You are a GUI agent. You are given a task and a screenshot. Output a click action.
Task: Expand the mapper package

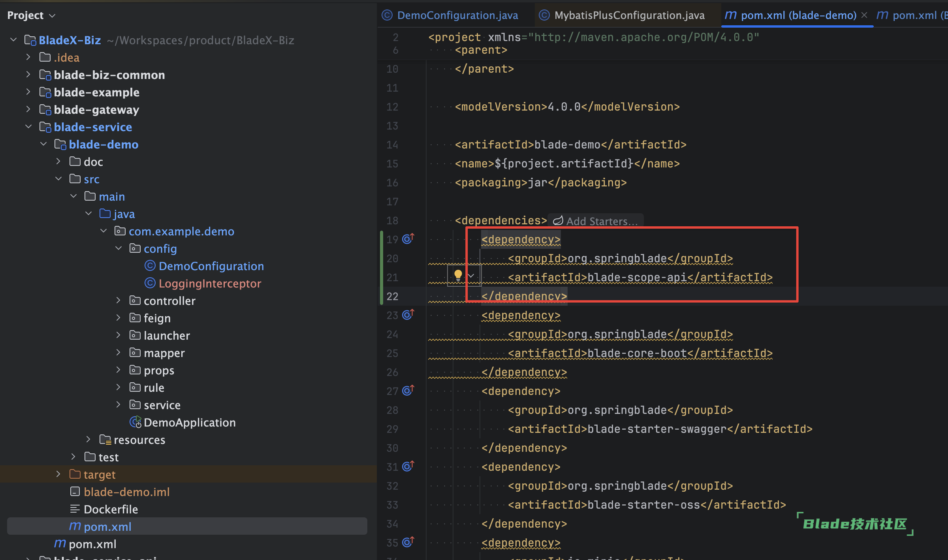click(x=118, y=353)
